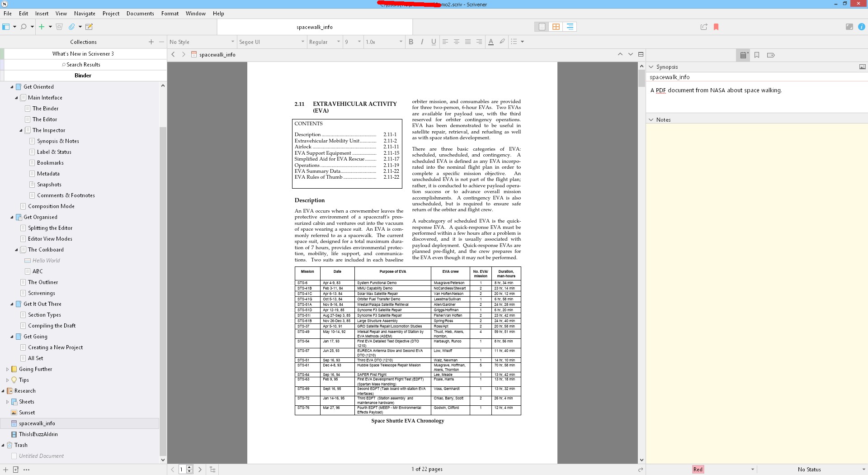Open the Metadata tag tab in Inspector
This screenshot has width=868, height=475.
(x=771, y=55)
